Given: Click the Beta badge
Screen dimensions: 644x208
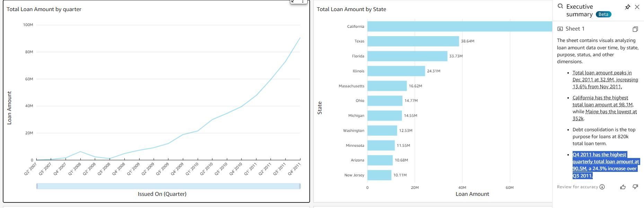Looking at the screenshot, I should (x=603, y=14).
